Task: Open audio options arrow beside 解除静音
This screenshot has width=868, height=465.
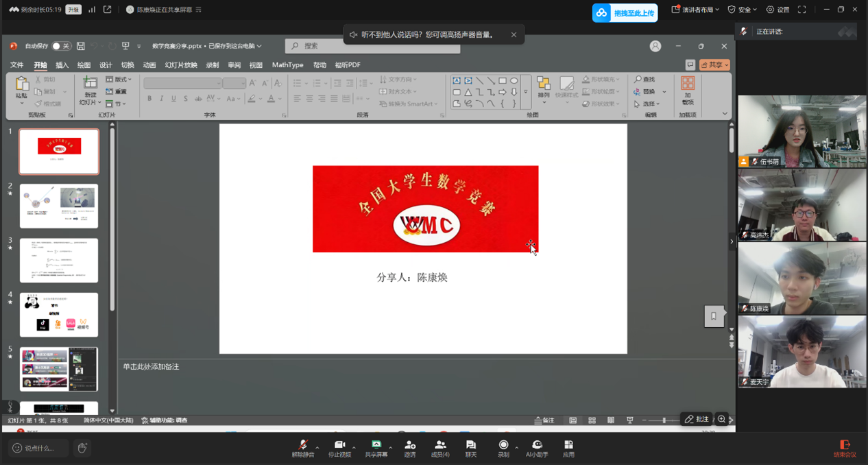Action: (317, 447)
